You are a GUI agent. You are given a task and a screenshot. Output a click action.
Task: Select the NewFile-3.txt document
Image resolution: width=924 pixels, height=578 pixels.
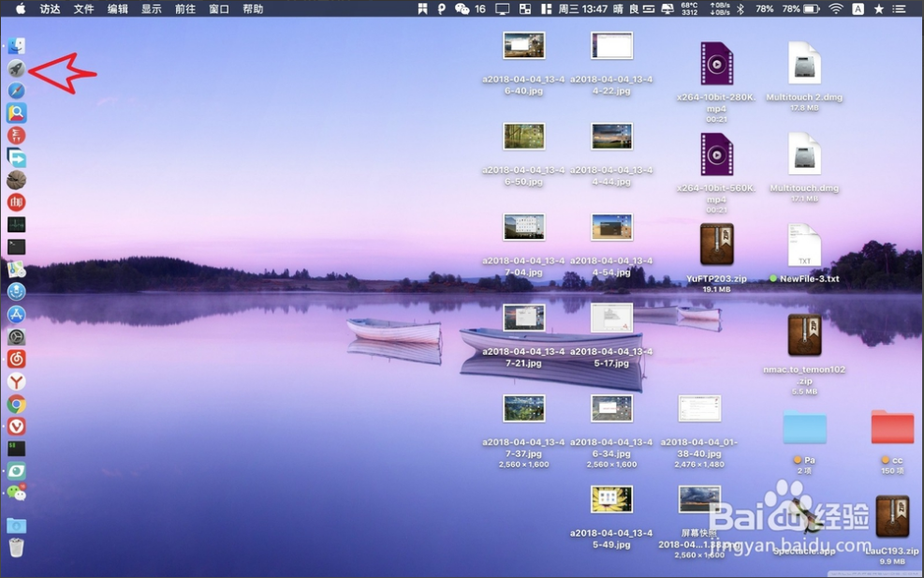[x=804, y=246]
